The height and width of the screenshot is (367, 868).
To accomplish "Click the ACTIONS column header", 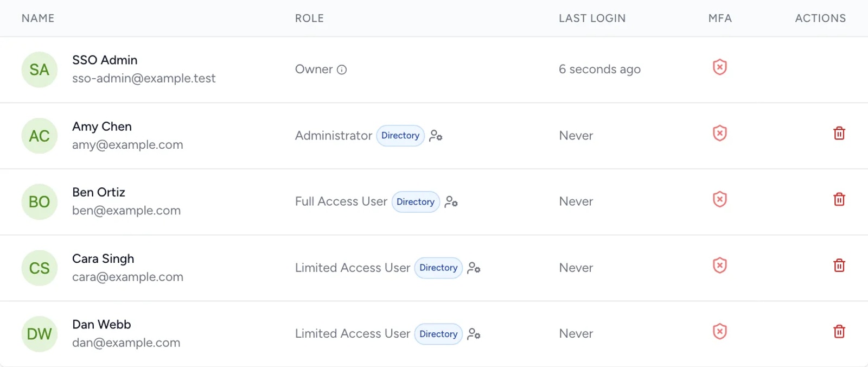I will pyautogui.click(x=820, y=18).
